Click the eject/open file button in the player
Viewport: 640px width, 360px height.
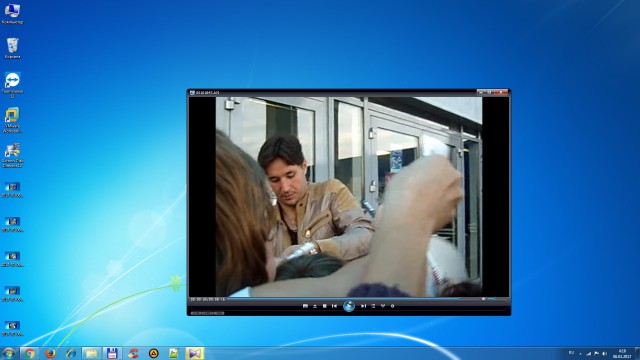[315, 306]
